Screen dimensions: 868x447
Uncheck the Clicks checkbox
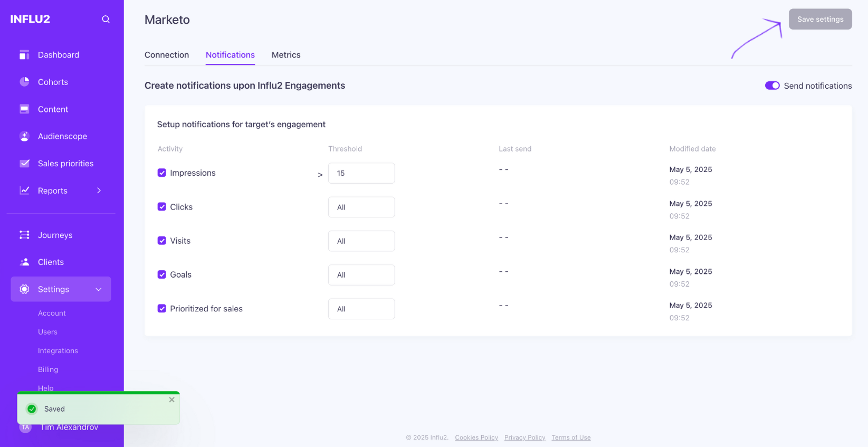pyautogui.click(x=162, y=207)
